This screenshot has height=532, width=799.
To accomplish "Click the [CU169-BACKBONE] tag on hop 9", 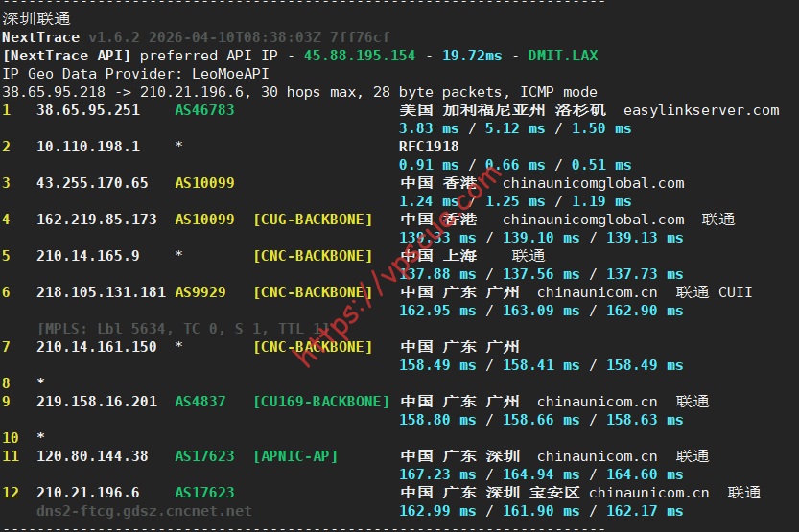I will (321, 402).
